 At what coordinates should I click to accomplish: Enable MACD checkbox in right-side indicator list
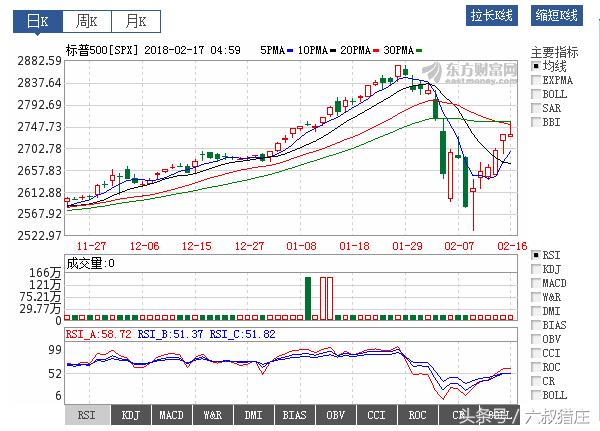(x=535, y=283)
